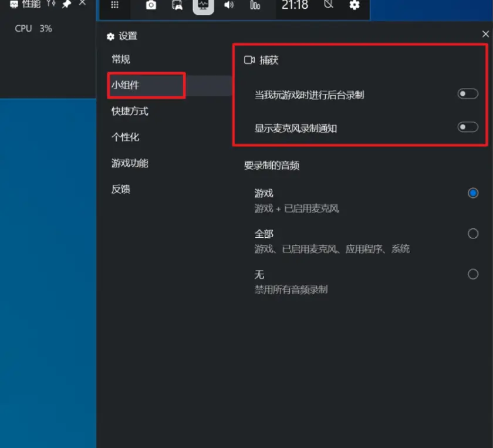Open the 个性化 settings tab
The height and width of the screenshot is (448, 493).
click(x=125, y=137)
